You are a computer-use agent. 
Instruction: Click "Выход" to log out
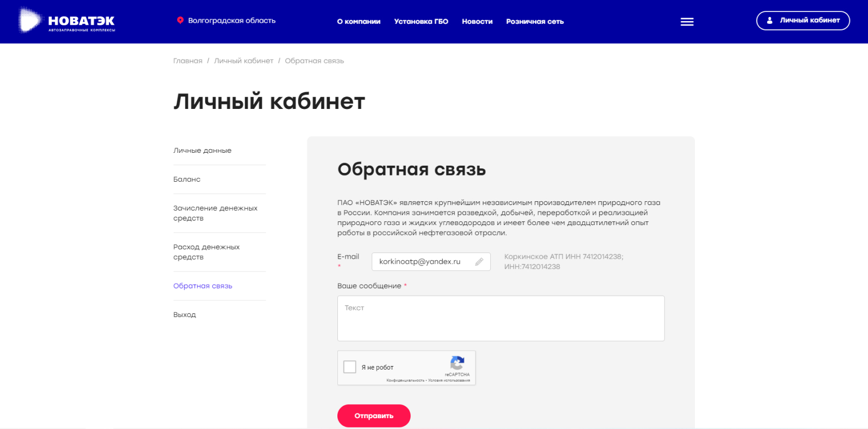[184, 315]
